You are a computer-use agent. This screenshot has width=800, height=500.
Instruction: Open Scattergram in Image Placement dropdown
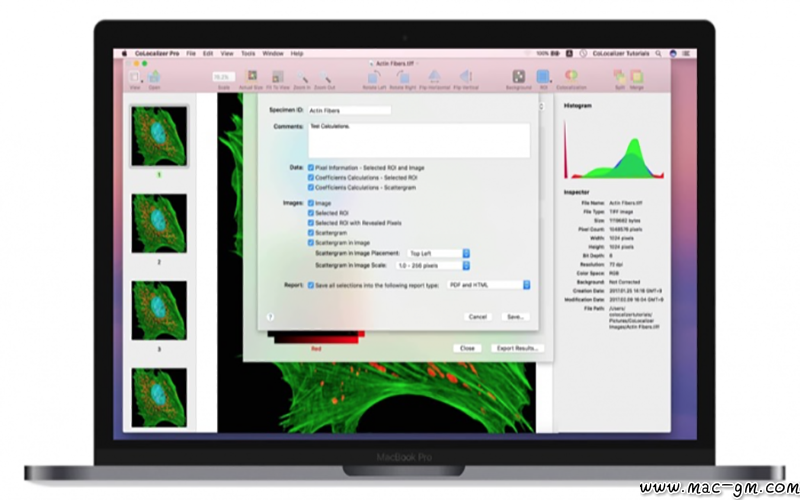click(x=439, y=253)
